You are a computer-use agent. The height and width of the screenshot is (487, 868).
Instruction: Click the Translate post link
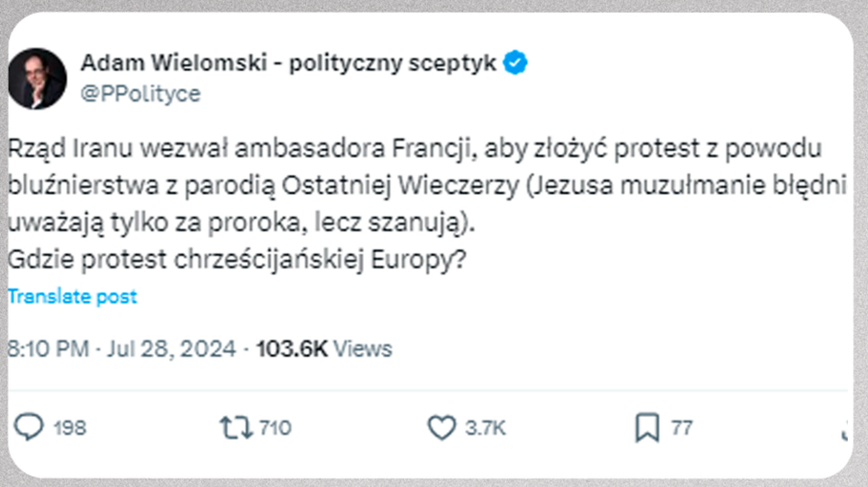click(x=73, y=297)
